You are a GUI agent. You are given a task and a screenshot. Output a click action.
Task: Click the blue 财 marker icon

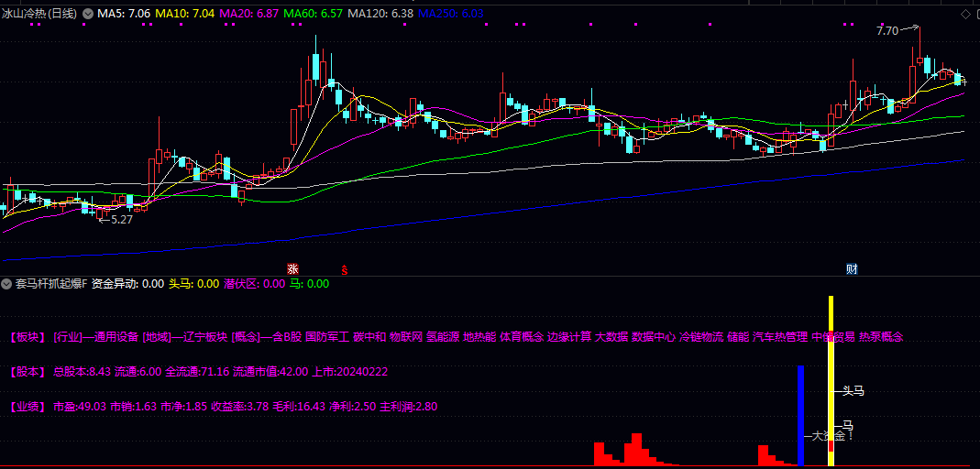click(x=852, y=269)
